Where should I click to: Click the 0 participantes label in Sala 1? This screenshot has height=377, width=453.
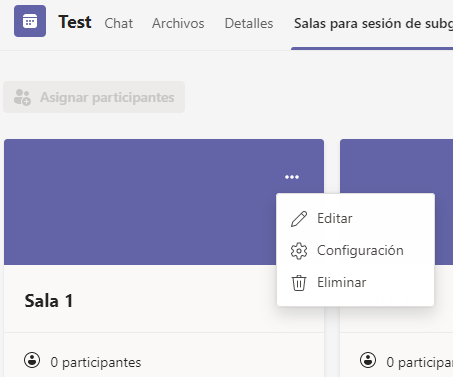pos(96,362)
